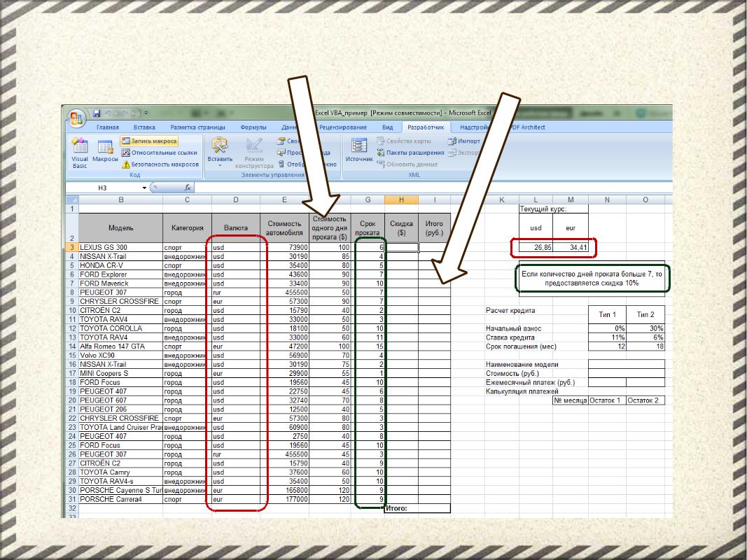The width and height of the screenshot is (747, 560).
Task: Click the Остаток 2 header cell
Action: [645, 400]
